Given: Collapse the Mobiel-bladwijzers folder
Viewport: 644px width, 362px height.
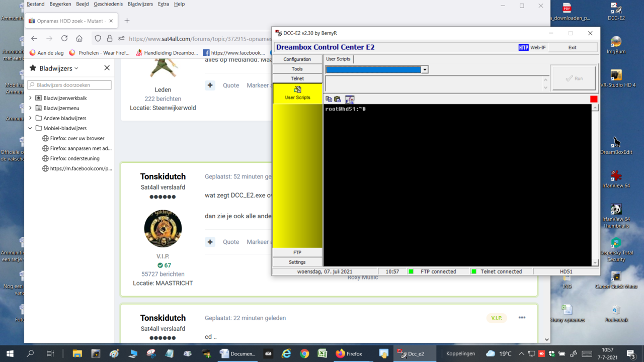Looking at the screenshot, I should click(30, 128).
